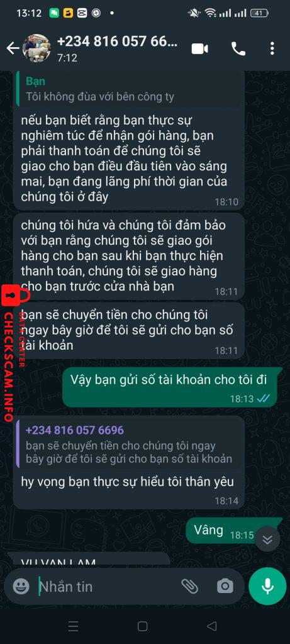Tap the back arrow to leave chat
The image size is (290, 644).
click(x=13, y=49)
